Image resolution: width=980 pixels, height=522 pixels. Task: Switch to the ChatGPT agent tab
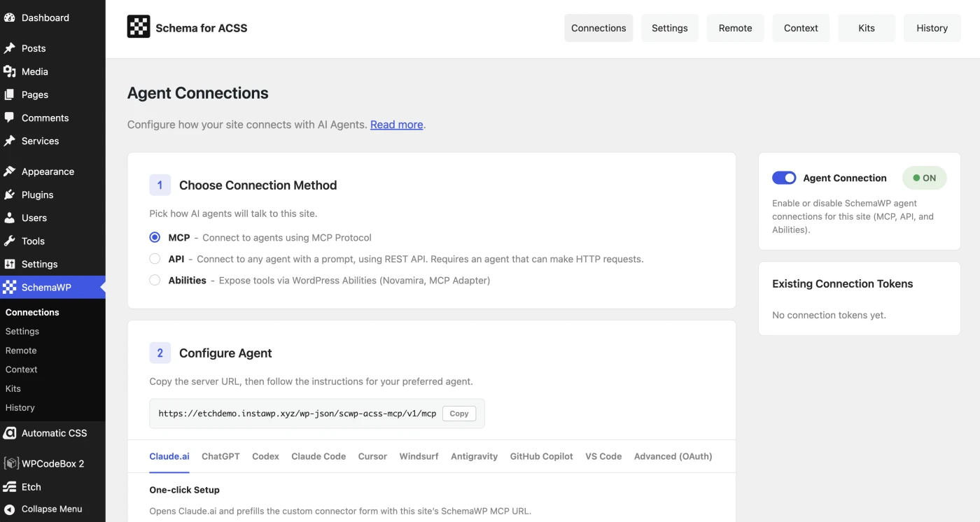(220, 456)
